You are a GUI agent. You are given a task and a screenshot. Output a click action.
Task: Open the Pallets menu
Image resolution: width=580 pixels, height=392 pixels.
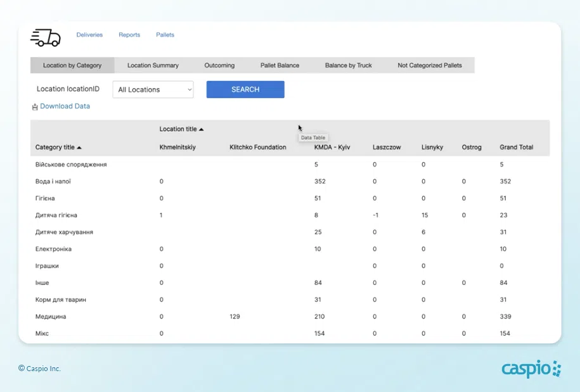tap(165, 35)
